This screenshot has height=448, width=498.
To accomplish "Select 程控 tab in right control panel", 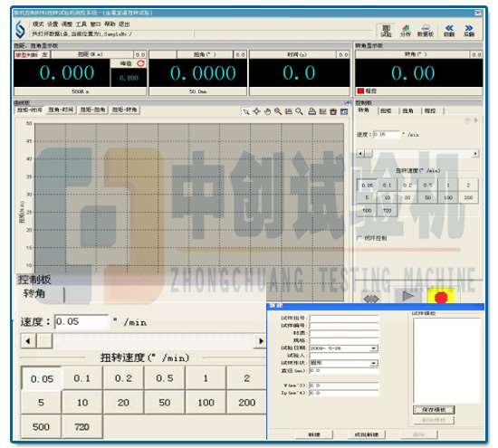I will point(430,110).
